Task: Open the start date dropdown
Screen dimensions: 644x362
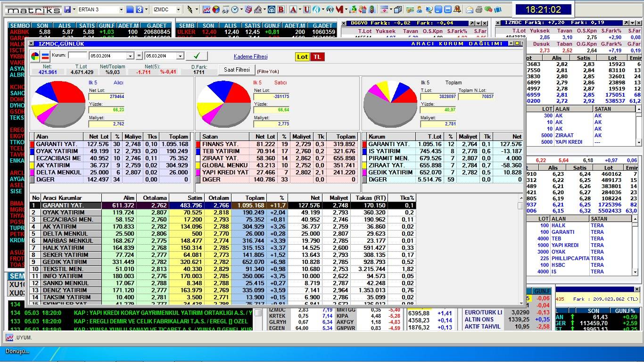Action: 131,56
